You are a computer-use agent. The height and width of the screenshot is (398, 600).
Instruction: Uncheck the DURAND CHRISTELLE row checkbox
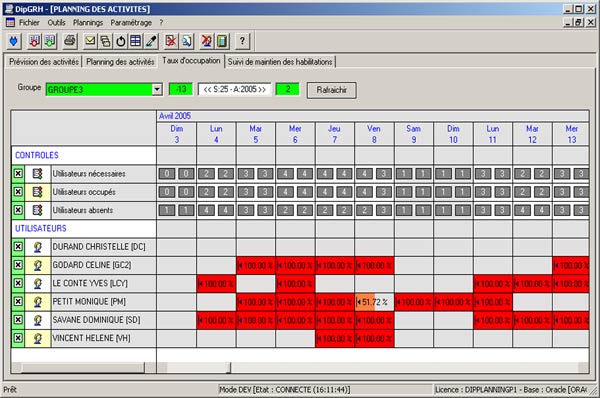[x=18, y=247]
